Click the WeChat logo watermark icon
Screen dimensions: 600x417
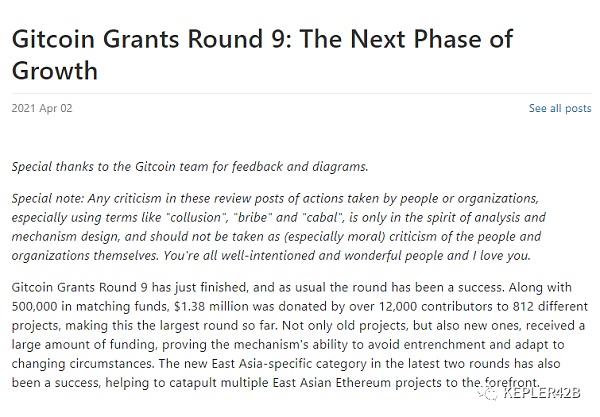(489, 393)
